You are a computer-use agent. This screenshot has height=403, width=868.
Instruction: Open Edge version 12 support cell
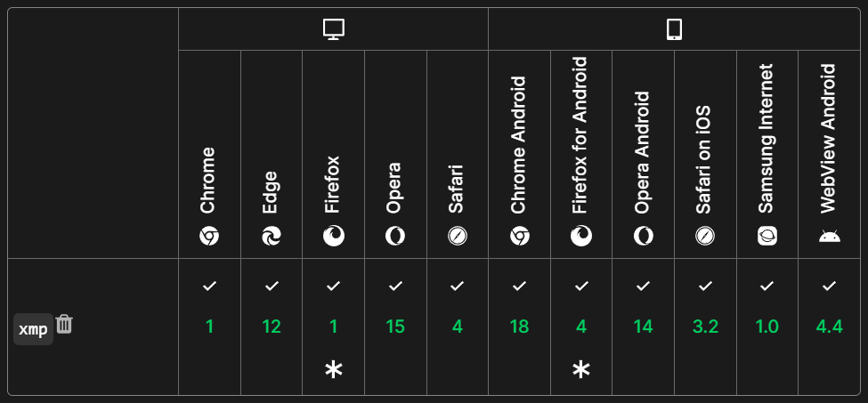(272, 326)
